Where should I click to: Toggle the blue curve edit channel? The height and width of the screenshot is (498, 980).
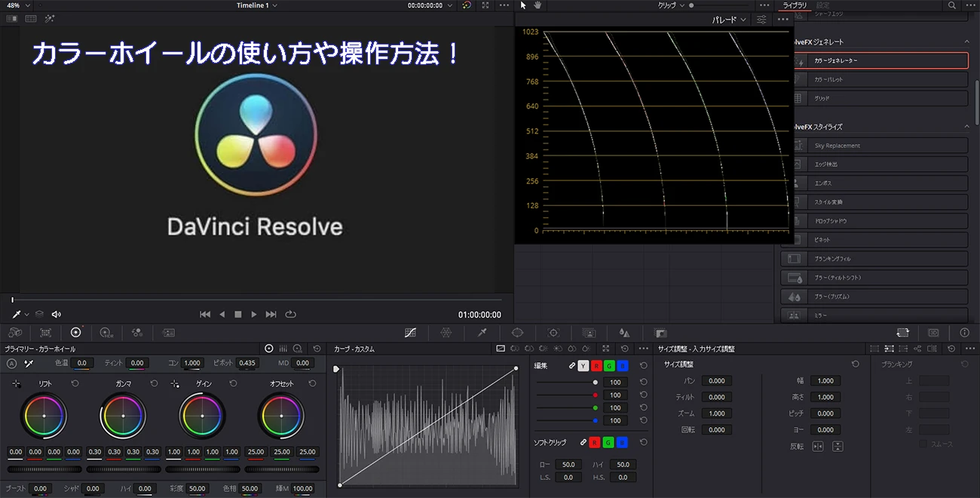point(621,366)
